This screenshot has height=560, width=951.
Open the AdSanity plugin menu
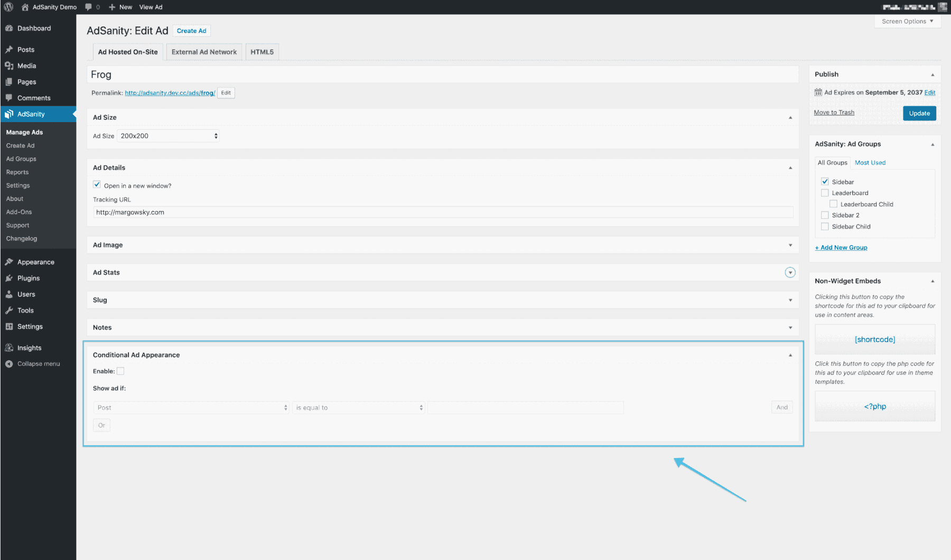click(x=30, y=114)
